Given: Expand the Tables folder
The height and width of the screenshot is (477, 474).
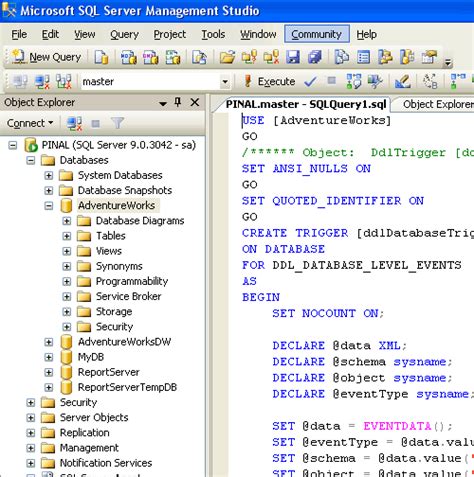Looking at the screenshot, I should click(67, 236).
